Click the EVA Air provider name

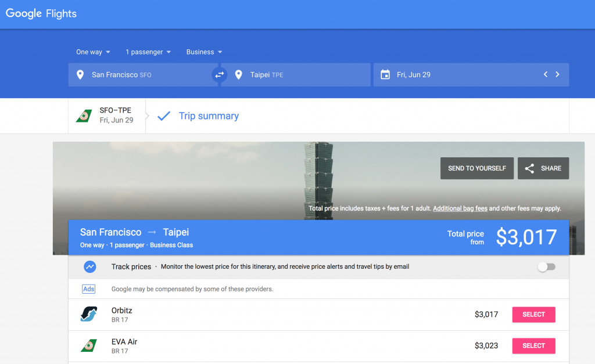click(x=124, y=341)
